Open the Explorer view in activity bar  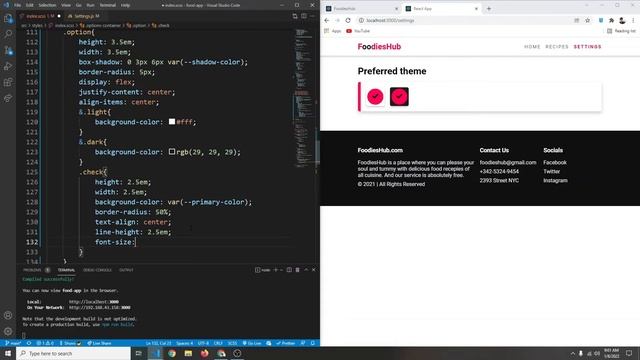8,18
